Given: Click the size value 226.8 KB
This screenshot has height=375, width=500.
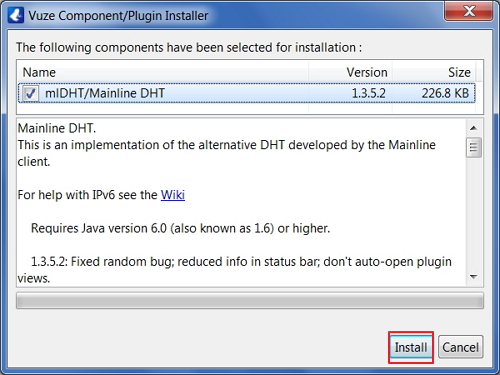Looking at the screenshot, I should pos(445,93).
